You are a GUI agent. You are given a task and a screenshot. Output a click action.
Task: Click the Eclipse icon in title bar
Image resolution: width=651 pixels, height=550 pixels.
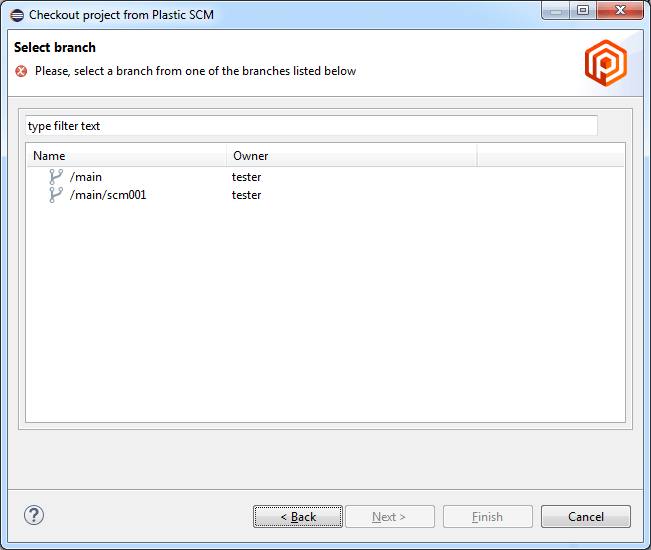pos(17,15)
